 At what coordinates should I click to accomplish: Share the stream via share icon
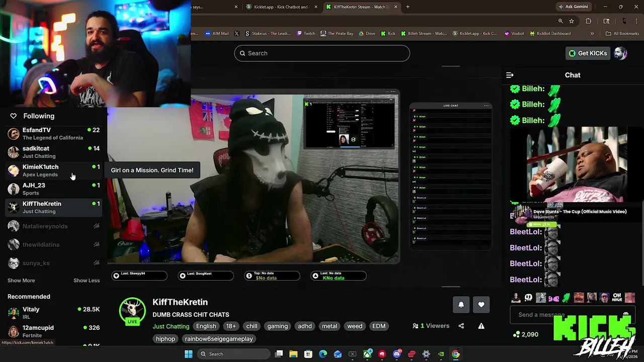[461, 326]
